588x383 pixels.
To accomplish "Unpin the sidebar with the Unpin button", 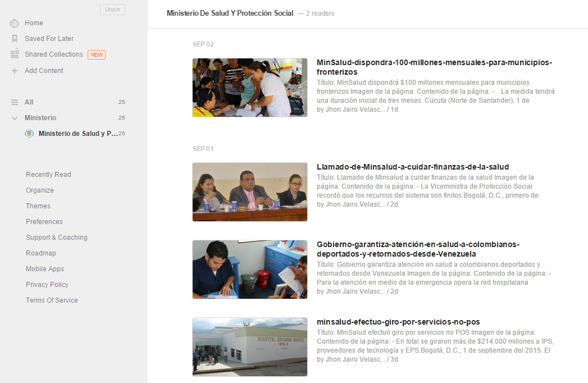I will (x=112, y=10).
